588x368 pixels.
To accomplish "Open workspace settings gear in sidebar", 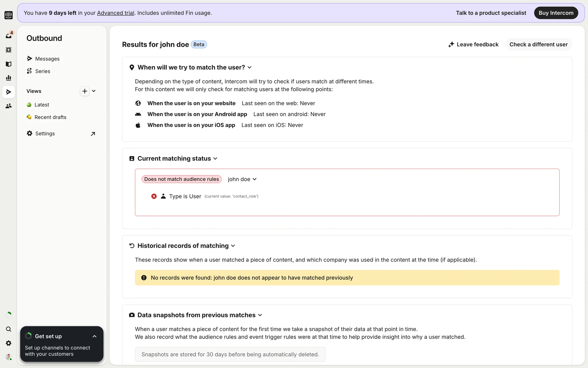I will coord(9,343).
